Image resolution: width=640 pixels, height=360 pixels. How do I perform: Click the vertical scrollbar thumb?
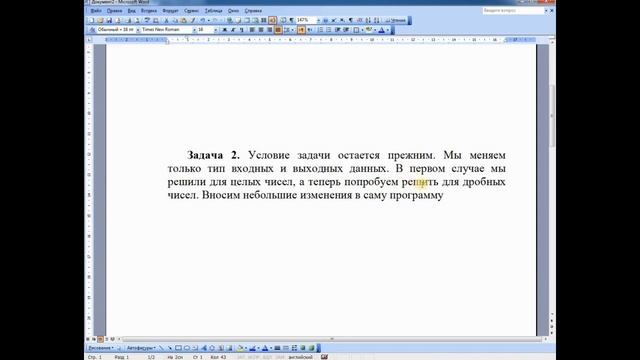[552, 116]
